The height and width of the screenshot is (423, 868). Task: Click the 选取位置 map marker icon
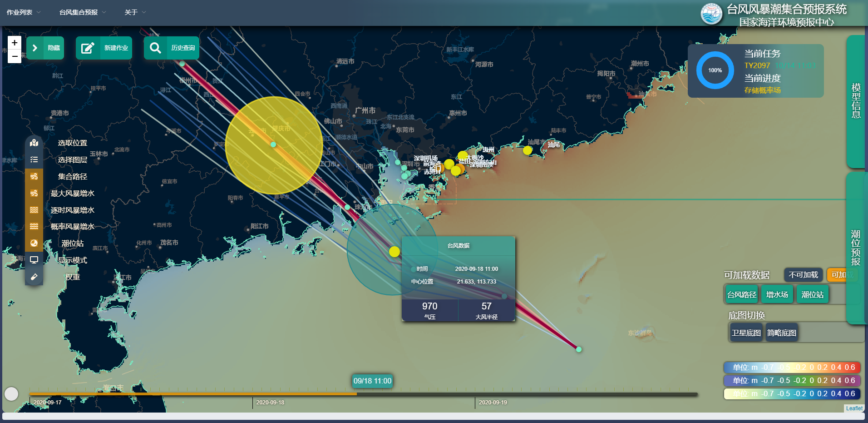pos(34,143)
